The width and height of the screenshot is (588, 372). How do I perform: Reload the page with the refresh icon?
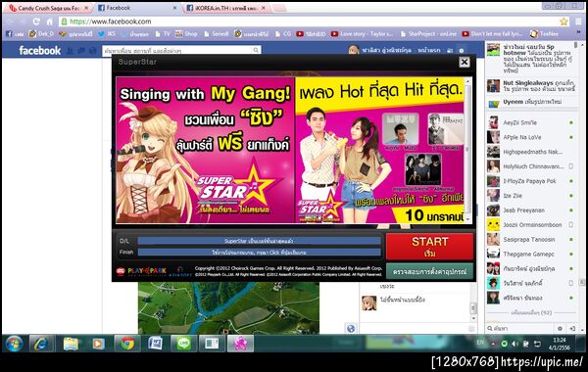[x=36, y=22]
